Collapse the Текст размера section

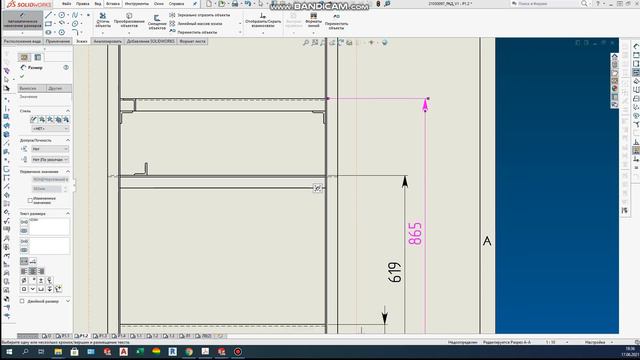[68, 213]
